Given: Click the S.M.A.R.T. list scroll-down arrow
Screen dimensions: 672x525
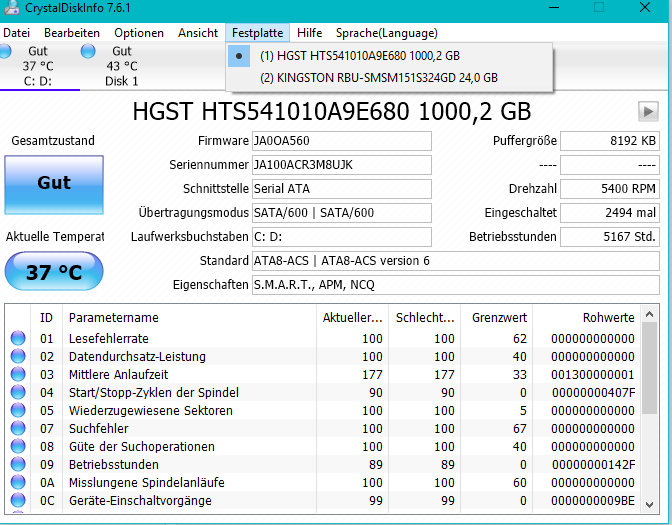Looking at the screenshot, I should pos(649,504).
